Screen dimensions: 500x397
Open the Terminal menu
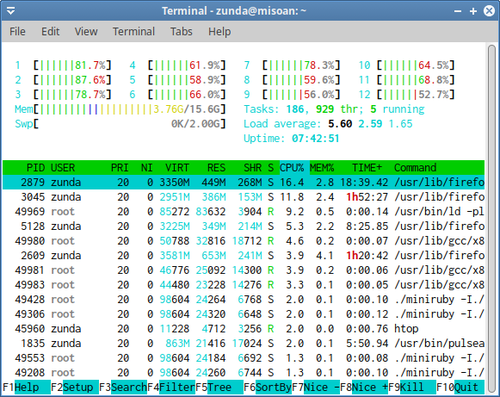pos(134,32)
